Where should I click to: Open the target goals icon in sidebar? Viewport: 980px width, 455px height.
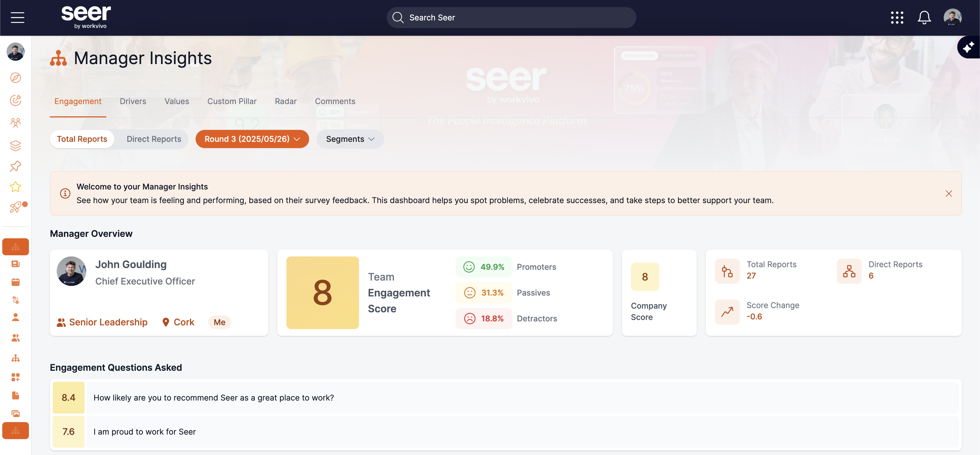[x=16, y=100]
